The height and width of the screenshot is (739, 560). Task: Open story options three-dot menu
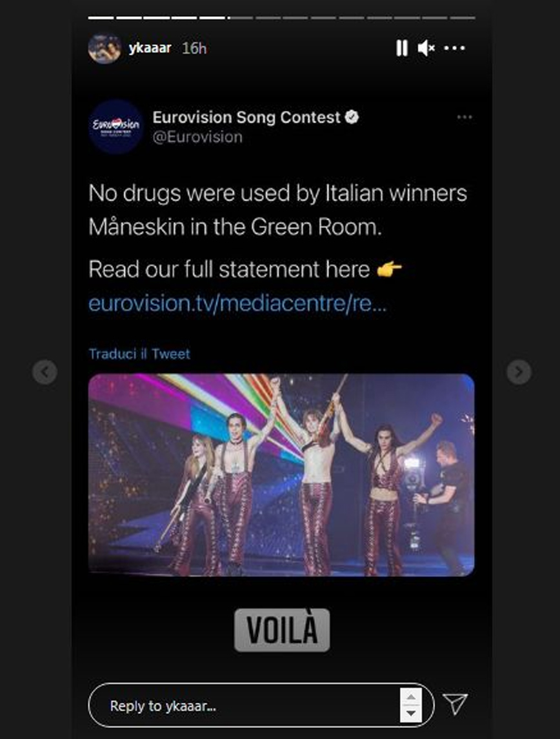pos(454,48)
